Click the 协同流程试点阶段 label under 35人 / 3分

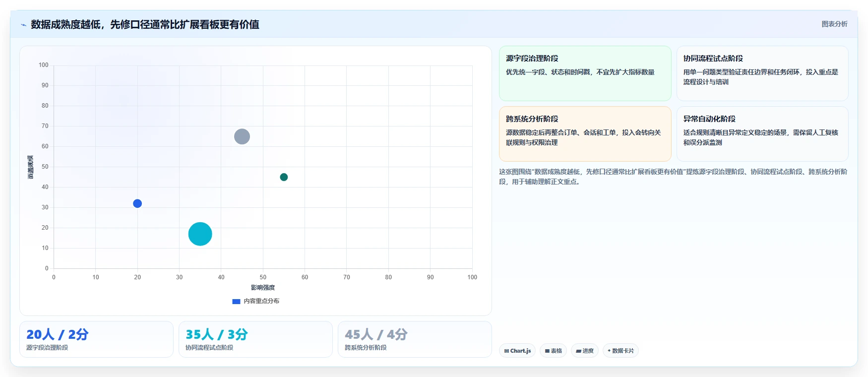209,348
